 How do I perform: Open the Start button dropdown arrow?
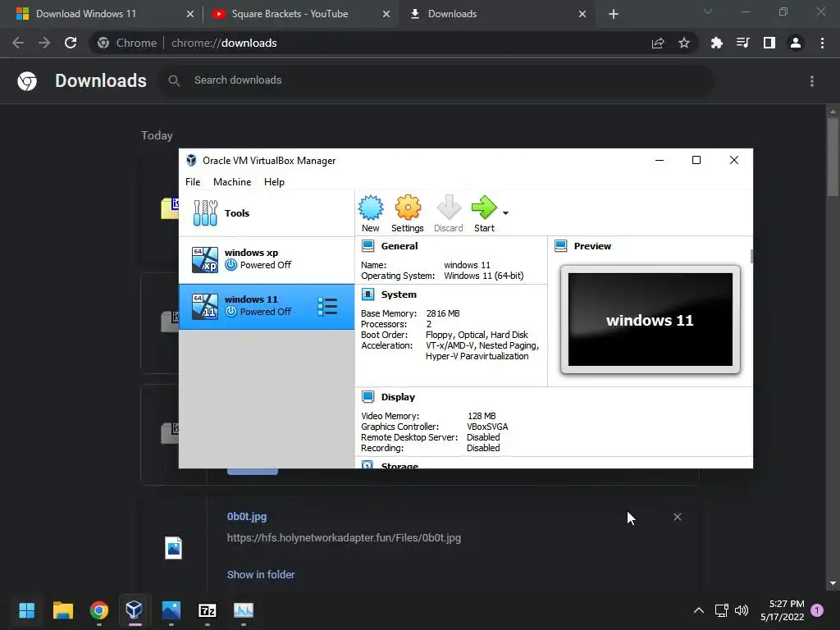505,213
